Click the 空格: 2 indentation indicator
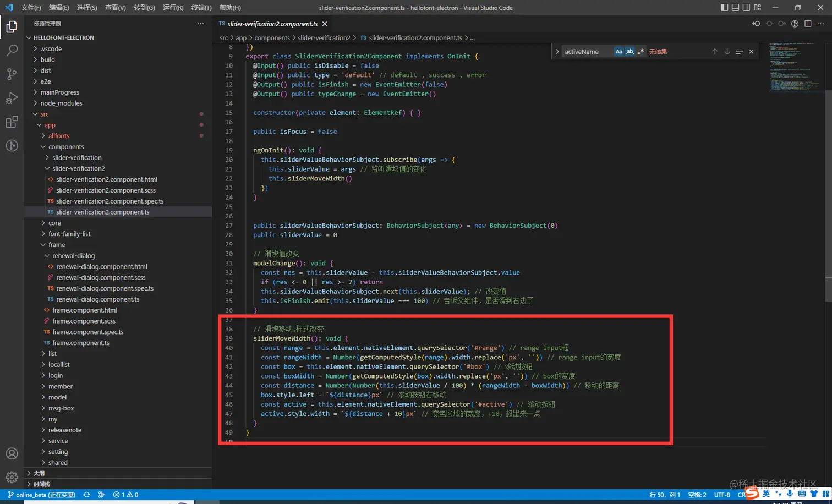Screen dimensions: 832x504 (x=697, y=495)
